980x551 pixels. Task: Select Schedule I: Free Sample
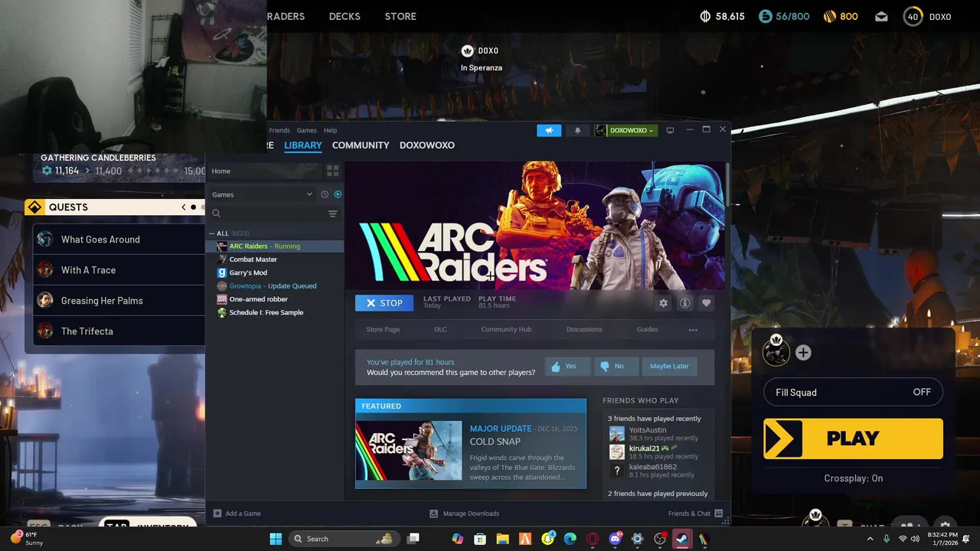click(x=275, y=312)
